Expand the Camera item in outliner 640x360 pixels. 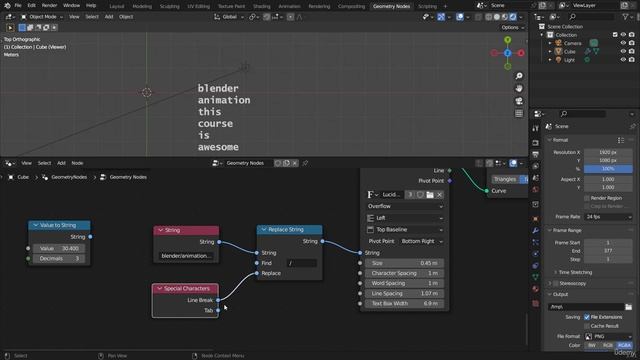[550, 43]
